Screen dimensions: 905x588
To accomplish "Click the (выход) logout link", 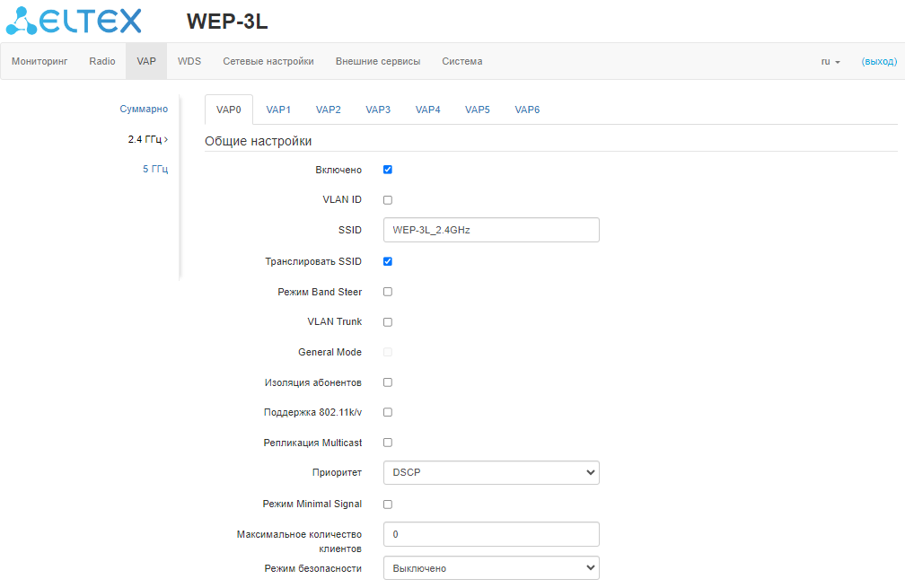I will (879, 62).
